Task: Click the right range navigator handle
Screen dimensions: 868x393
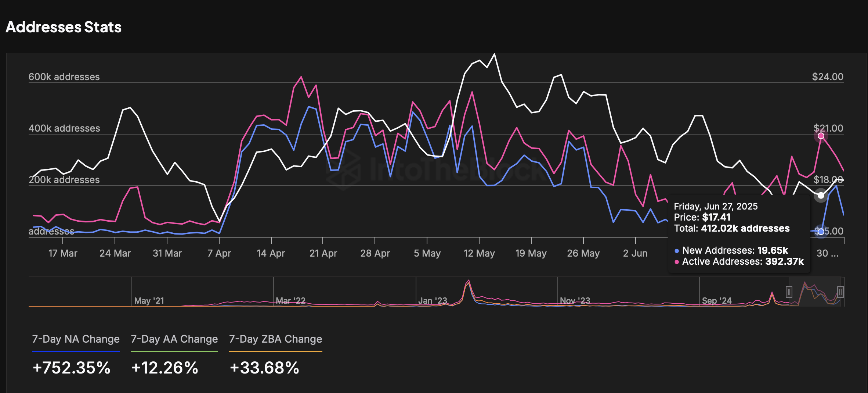Action: click(x=840, y=292)
